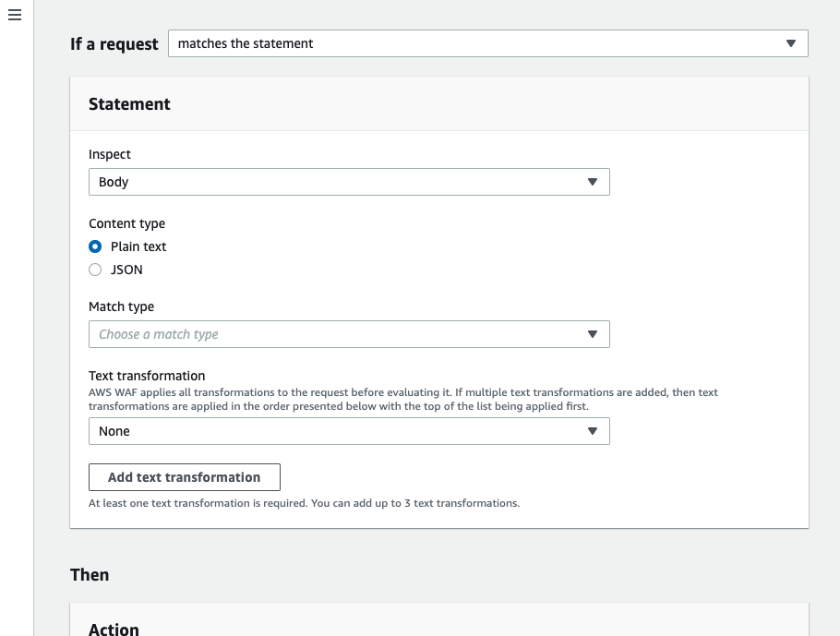The height and width of the screenshot is (636, 840).
Task: Click the Add text transformation button
Action: [185, 477]
